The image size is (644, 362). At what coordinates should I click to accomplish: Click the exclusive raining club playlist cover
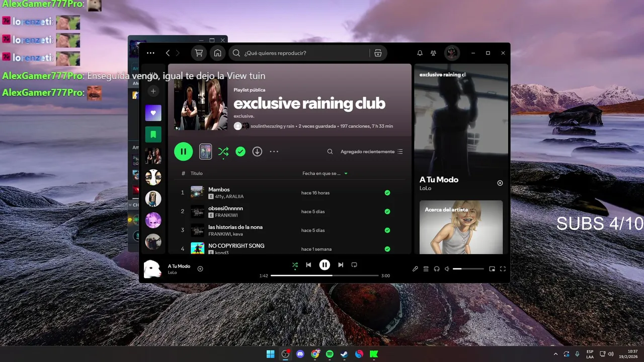coord(200,103)
